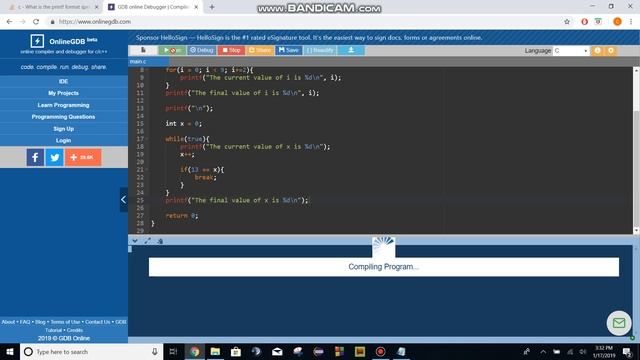Bookmark this page with the star icon
This screenshot has width=640, height=360.
567,22
